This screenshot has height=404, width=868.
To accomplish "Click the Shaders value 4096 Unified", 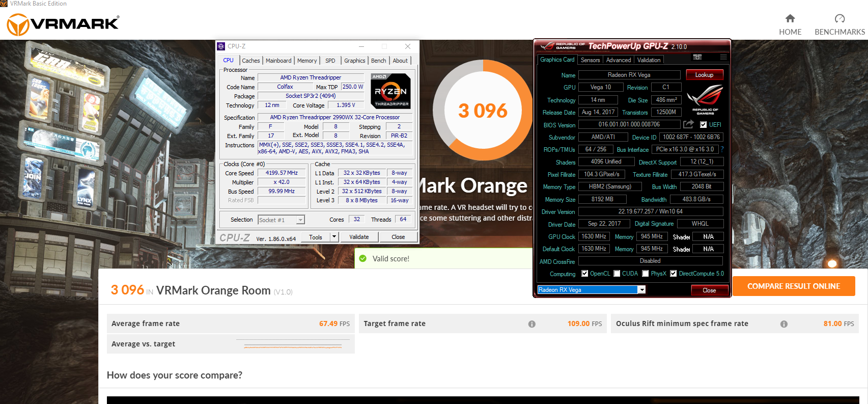I will [x=606, y=161].
